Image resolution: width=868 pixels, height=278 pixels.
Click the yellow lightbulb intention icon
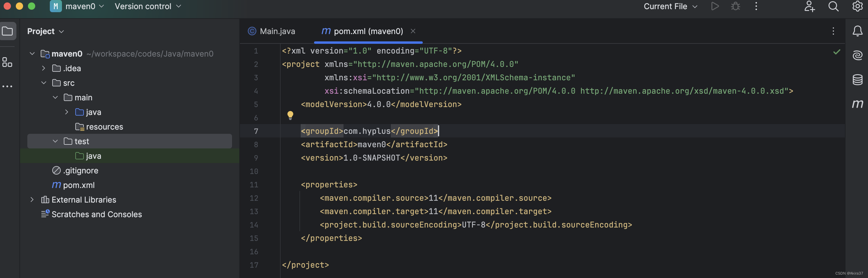[x=290, y=115]
